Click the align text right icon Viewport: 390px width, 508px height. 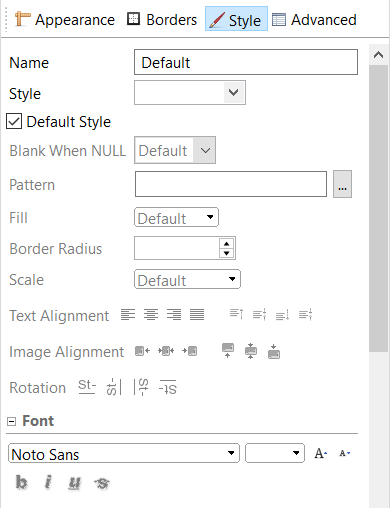tap(174, 314)
